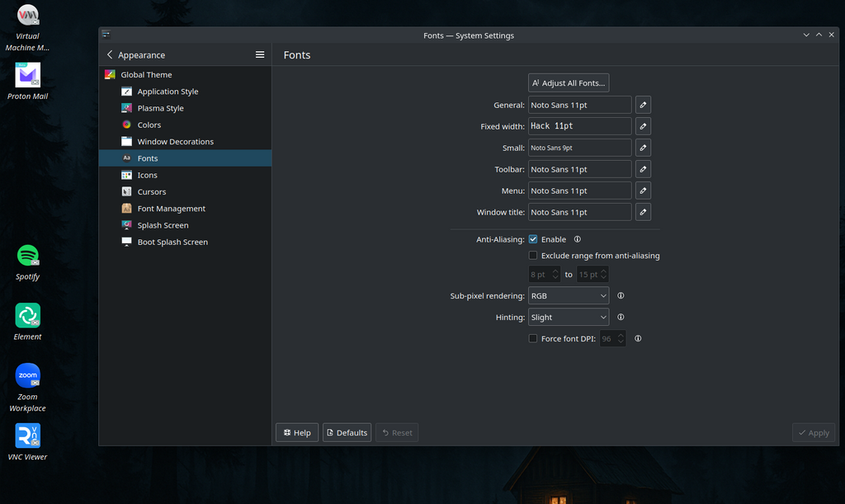Click the Colors wheel icon
This screenshot has height=504, width=845.
pyautogui.click(x=126, y=125)
